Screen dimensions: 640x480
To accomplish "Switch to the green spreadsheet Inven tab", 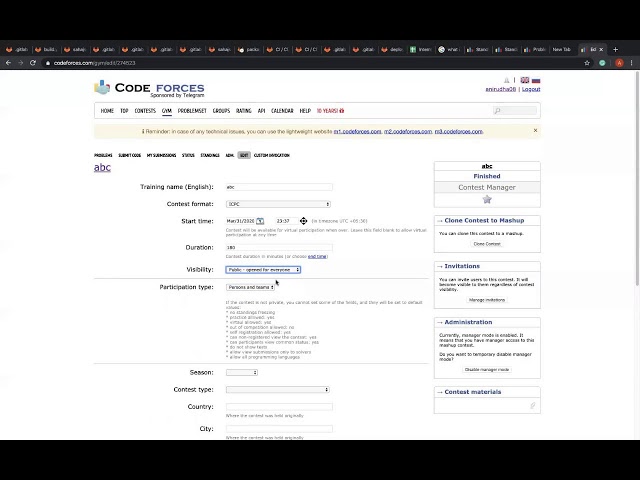I will (x=420, y=49).
